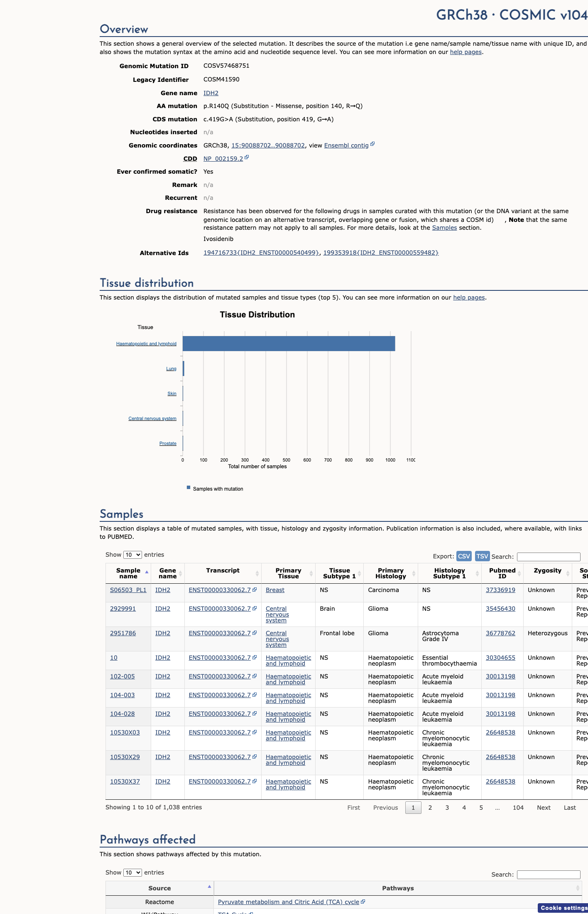Go to page 3 of samples
Screen dimensions: 588x914
(x=447, y=808)
